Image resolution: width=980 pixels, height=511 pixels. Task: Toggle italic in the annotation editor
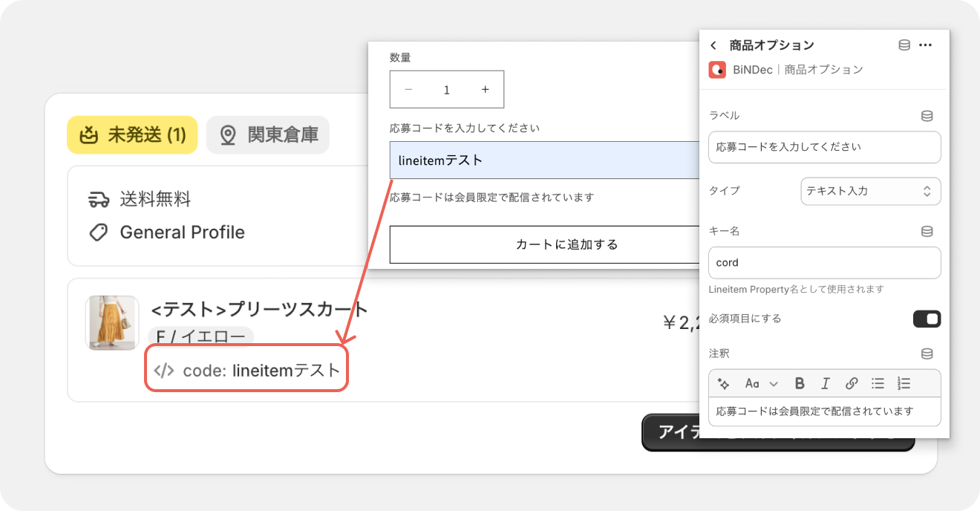(x=825, y=383)
